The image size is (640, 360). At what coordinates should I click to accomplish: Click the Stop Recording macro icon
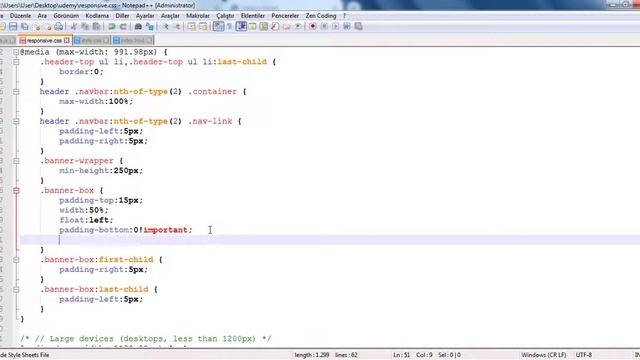[324, 27]
